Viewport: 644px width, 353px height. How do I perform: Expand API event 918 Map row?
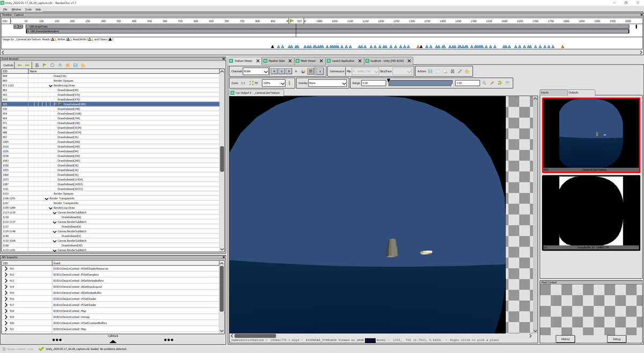[6, 311]
